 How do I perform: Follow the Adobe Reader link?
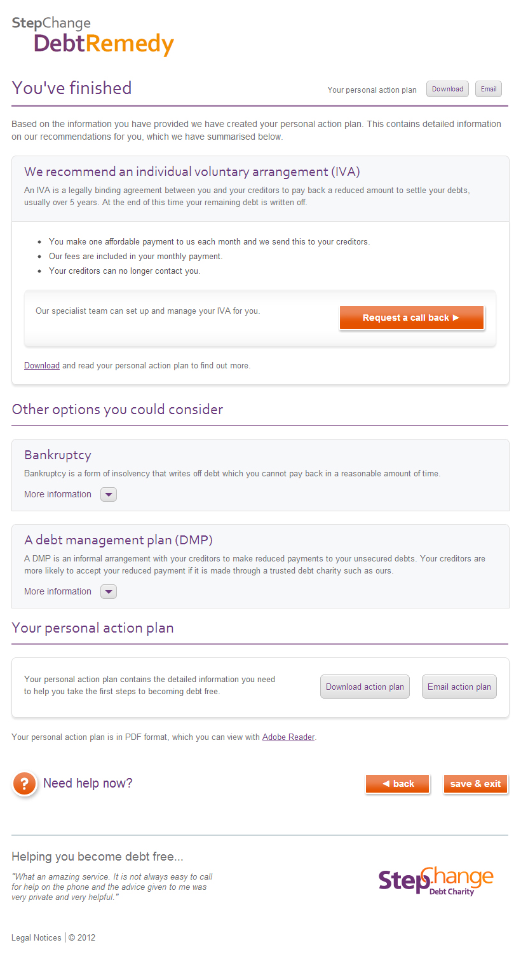pyautogui.click(x=288, y=737)
